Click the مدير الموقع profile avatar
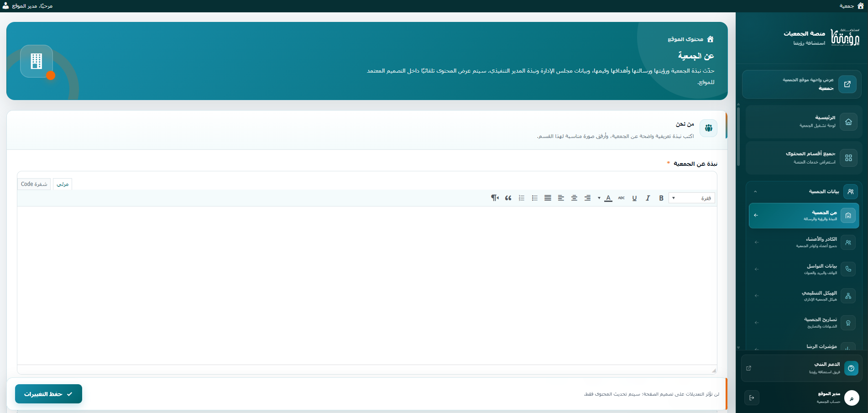This screenshot has height=413, width=868. [852, 398]
